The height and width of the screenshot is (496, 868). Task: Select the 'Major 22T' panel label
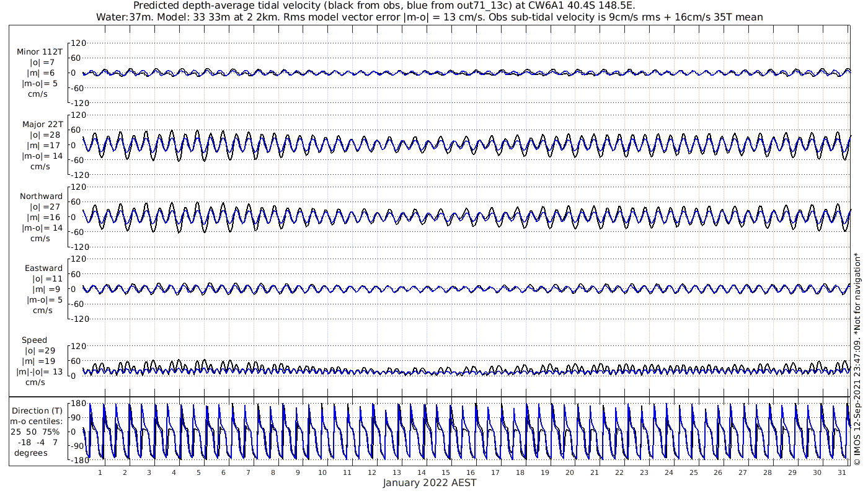[42, 123]
